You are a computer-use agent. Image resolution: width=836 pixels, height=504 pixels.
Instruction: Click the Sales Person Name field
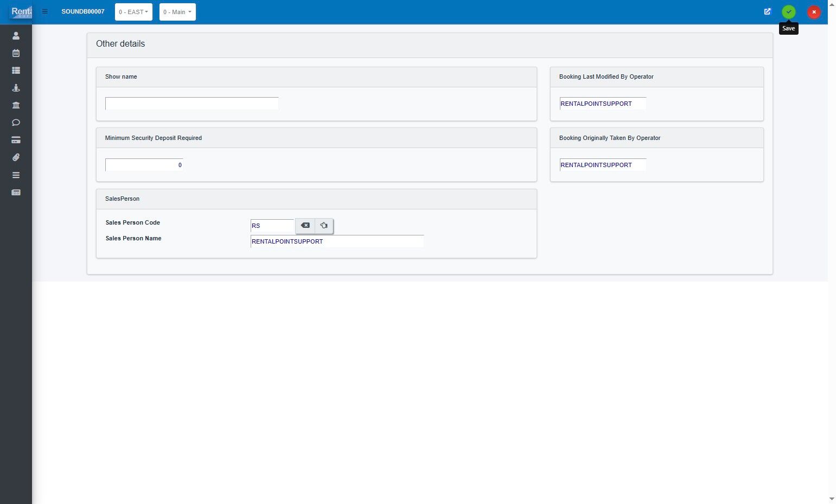[337, 241]
